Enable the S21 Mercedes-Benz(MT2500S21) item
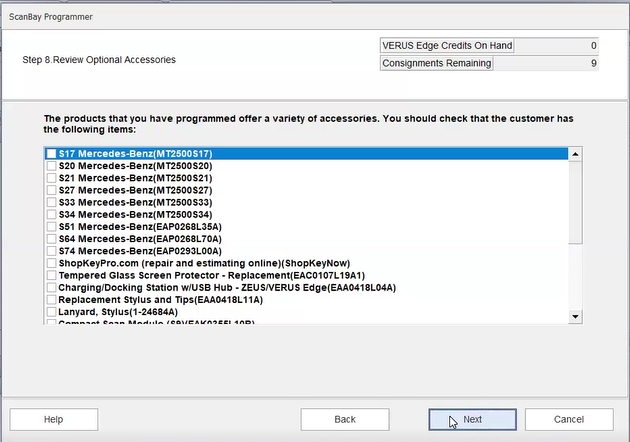 pos(51,178)
